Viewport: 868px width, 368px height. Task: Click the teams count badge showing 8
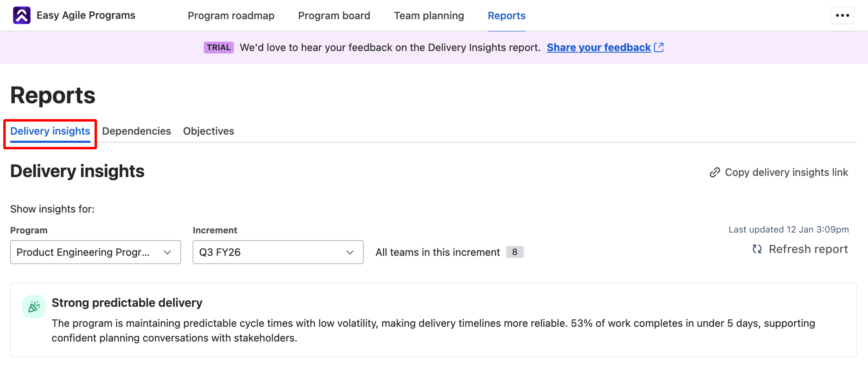click(x=515, y=252)
